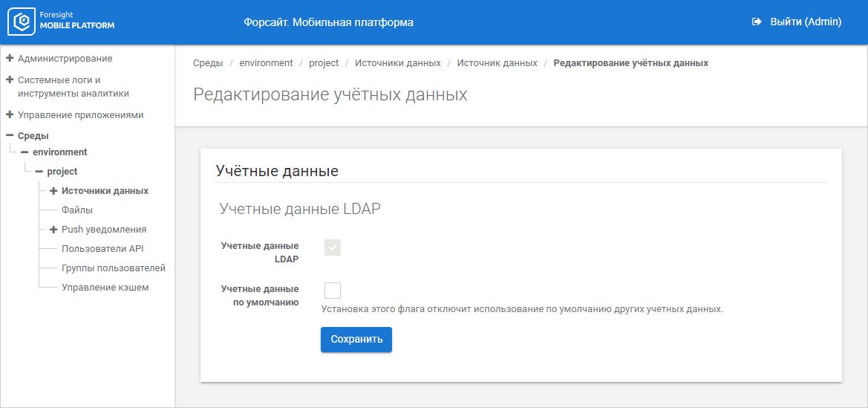This screenshot has width=868, height=408.
Task: Open Управление кэшем tree item
Action: tap(105, 288)
